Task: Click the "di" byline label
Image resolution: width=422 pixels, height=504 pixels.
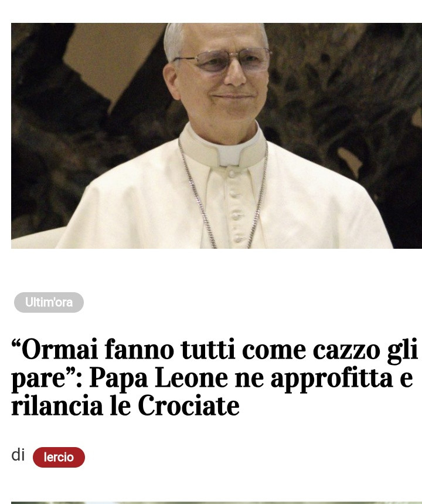Action: [x=18, y=455]
